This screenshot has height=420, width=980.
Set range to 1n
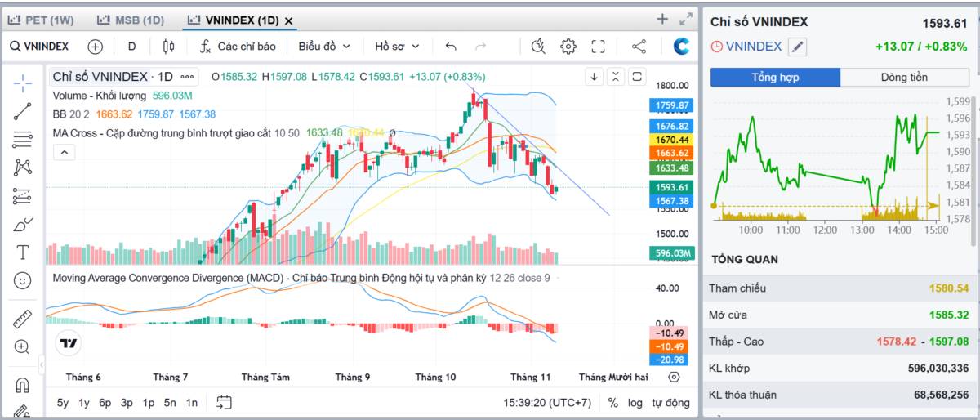191,402
